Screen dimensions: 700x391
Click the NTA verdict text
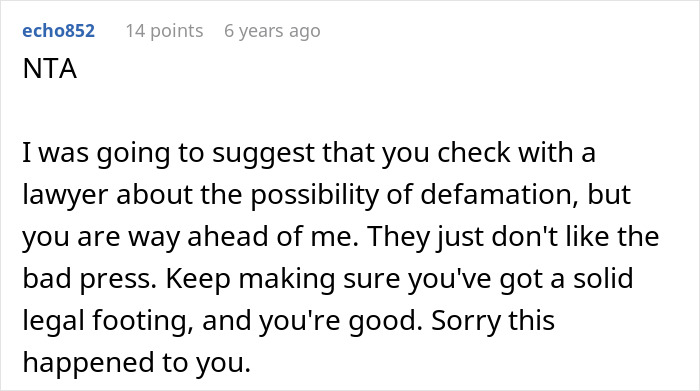[x=50, y=69]
